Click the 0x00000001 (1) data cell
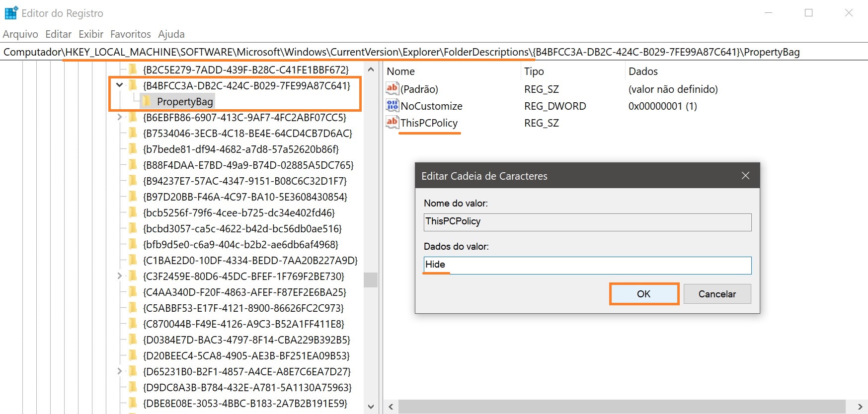The height and width of the screenshot is (414, 868). tap(663, 106)
